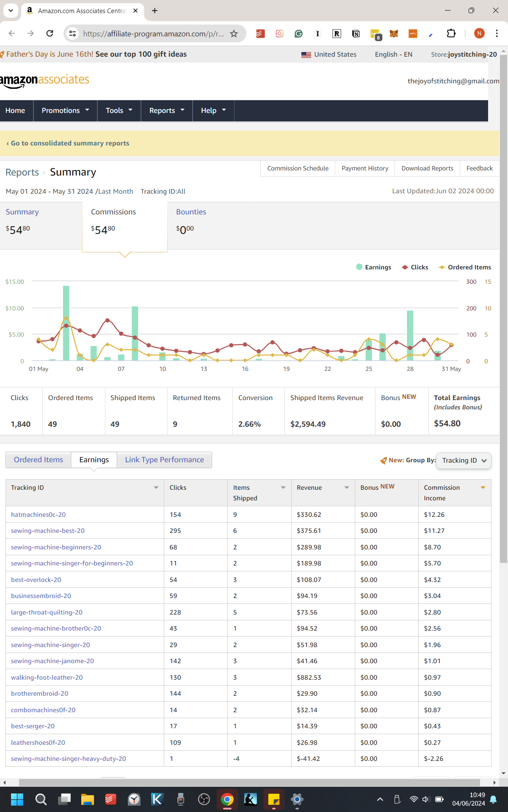Screen dimensions: 508x812
Task: Open the Group By Tracking ID dropdown
Action: pos(464,461)
